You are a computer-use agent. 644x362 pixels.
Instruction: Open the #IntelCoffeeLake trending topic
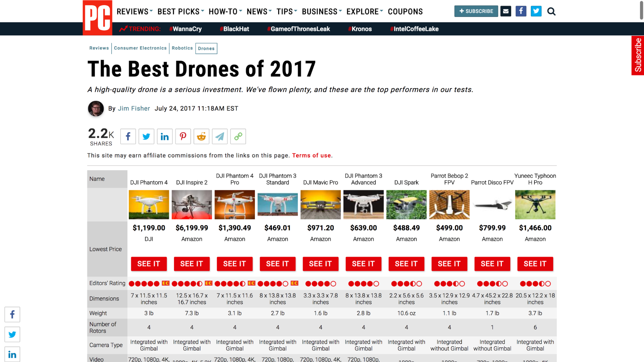[x=414, y=29]
